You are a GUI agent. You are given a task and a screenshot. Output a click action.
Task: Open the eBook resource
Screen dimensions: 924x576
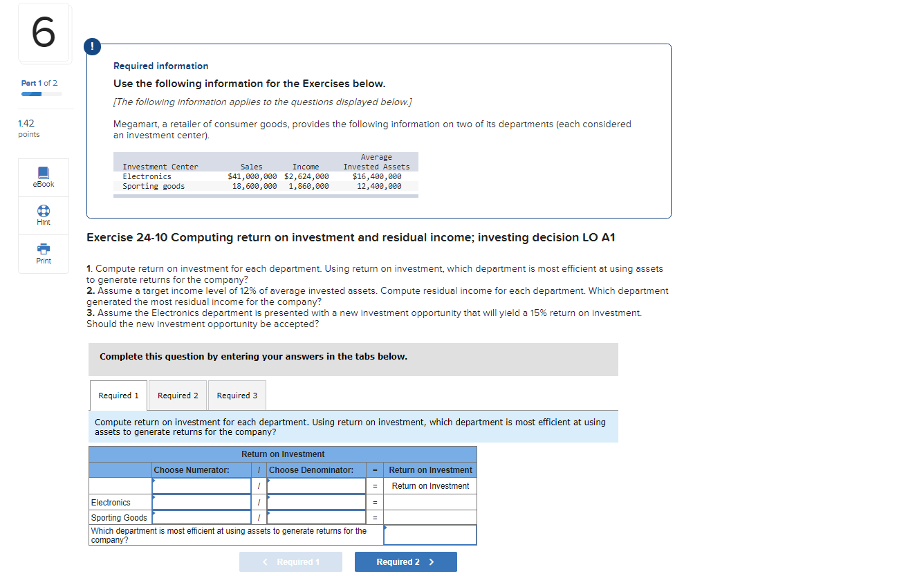pos(43,177)
